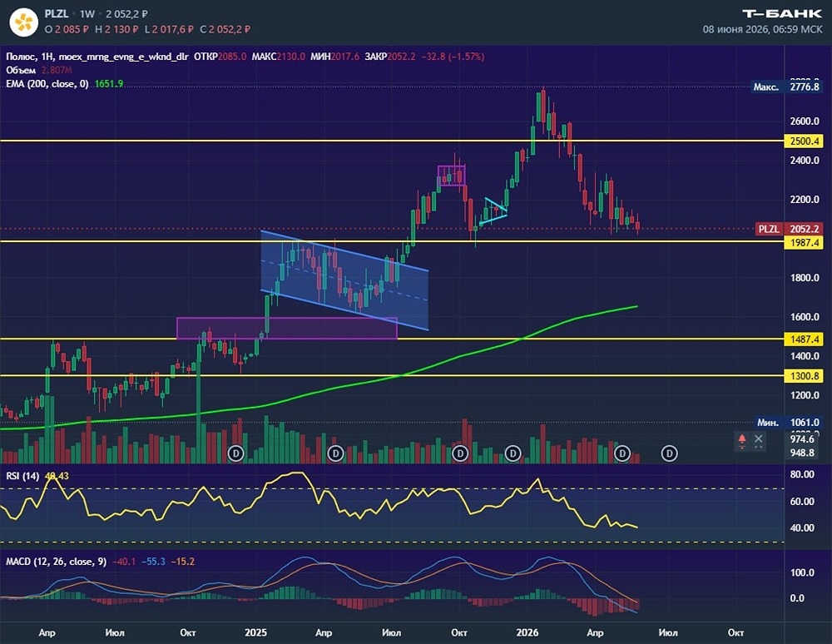Close the alert using the X icon
The height and width of the screenshot is (644, 832).
[x=758, y=438]
